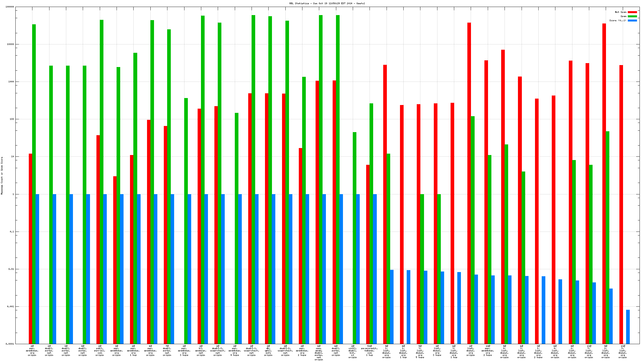Click the zen.spamhaus.org 4 hops label
644x362 pixels.
[x=235, y=351]
